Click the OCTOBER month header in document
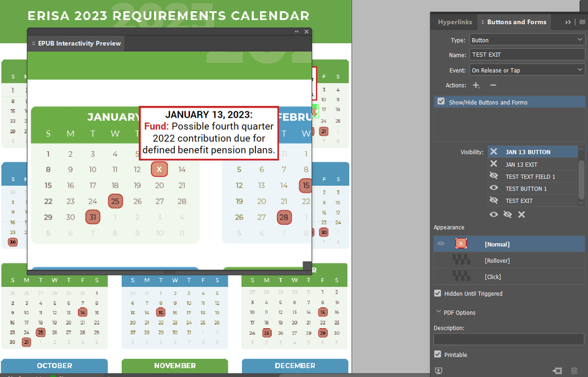Screen dimensions: 588x377 pos(54,365)
